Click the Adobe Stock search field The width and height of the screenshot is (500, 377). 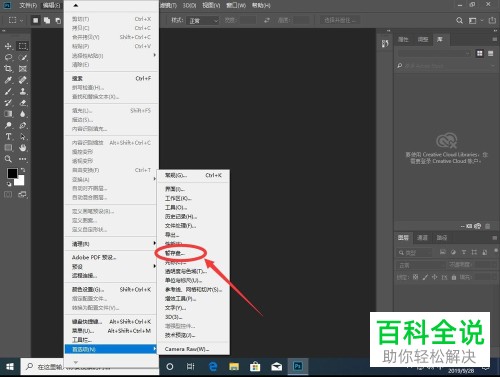pos(445,66)
